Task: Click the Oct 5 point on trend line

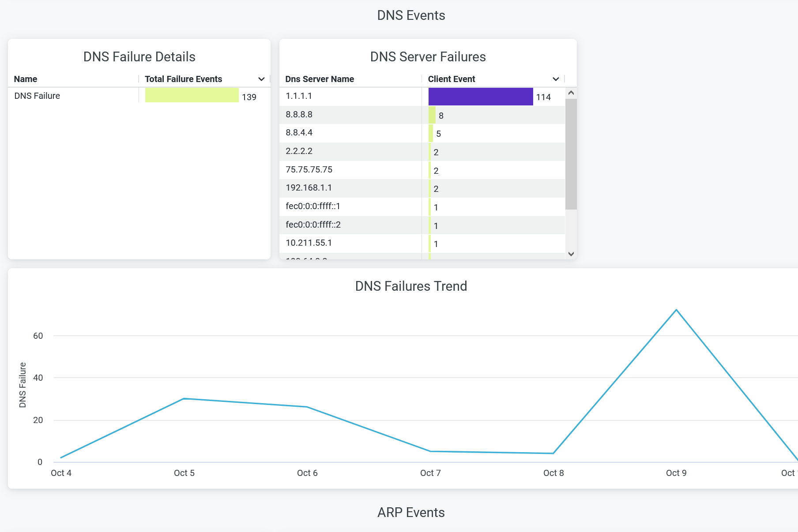Action: 184,399
